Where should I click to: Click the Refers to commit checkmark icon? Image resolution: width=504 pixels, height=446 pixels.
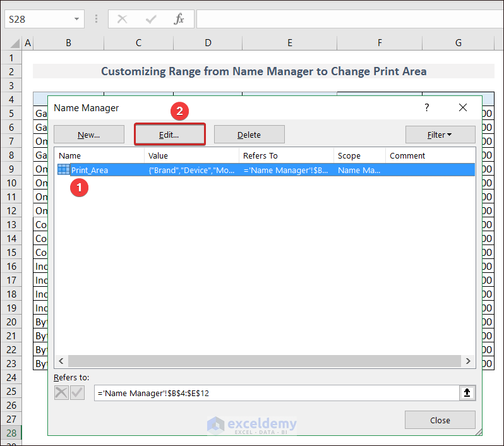(x=77, y=392)
